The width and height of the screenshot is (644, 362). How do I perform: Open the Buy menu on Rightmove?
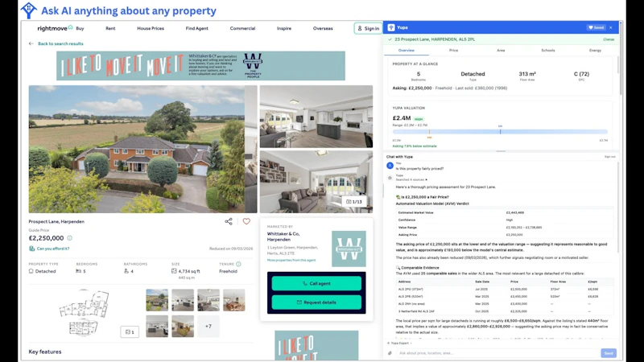[x=80, y=28]
